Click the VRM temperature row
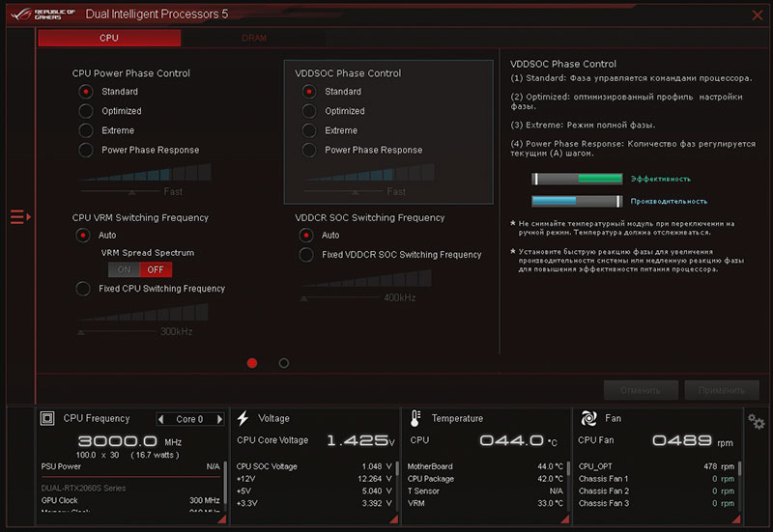The width and height of the screenshot is (773, 532). 485,503
